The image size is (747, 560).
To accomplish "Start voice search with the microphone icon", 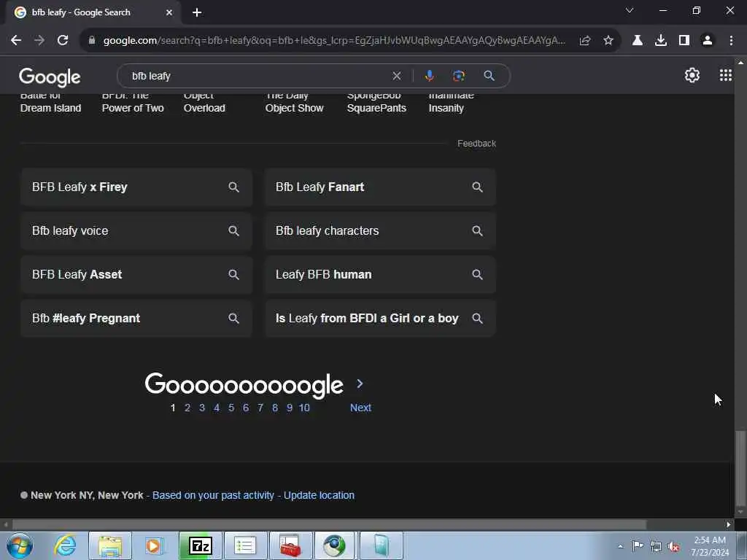I will [429, 76].
